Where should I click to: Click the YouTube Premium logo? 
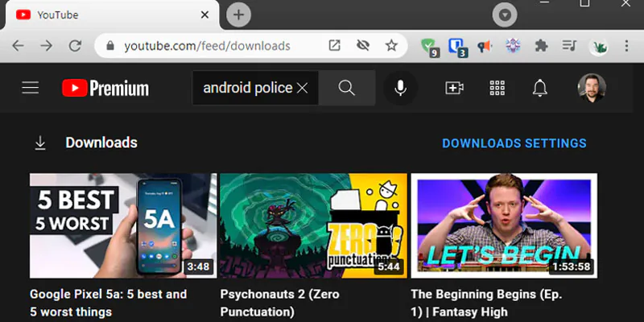pyautogui.click(x=105, y=88)
